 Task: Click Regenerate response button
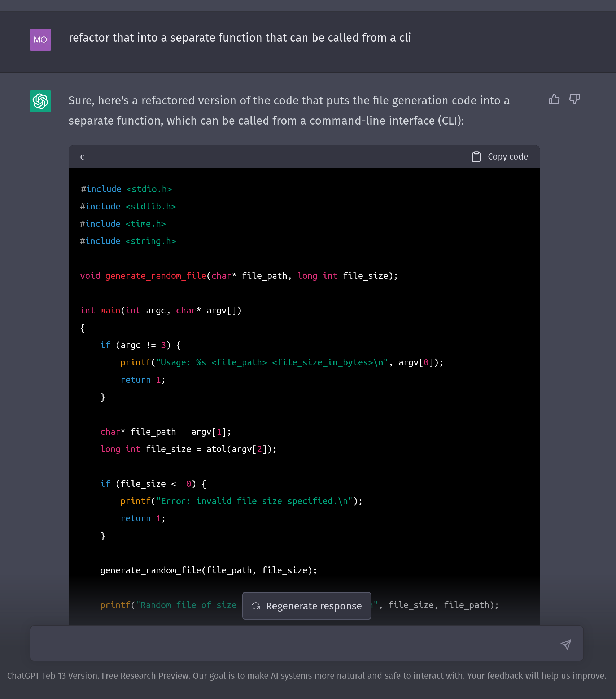307,606
